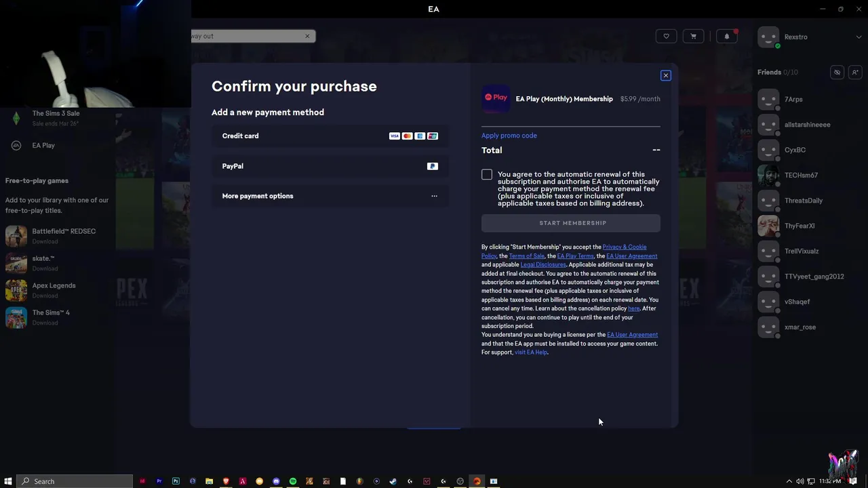
Task: Clear the search box text
Action: tap(307, 36)
